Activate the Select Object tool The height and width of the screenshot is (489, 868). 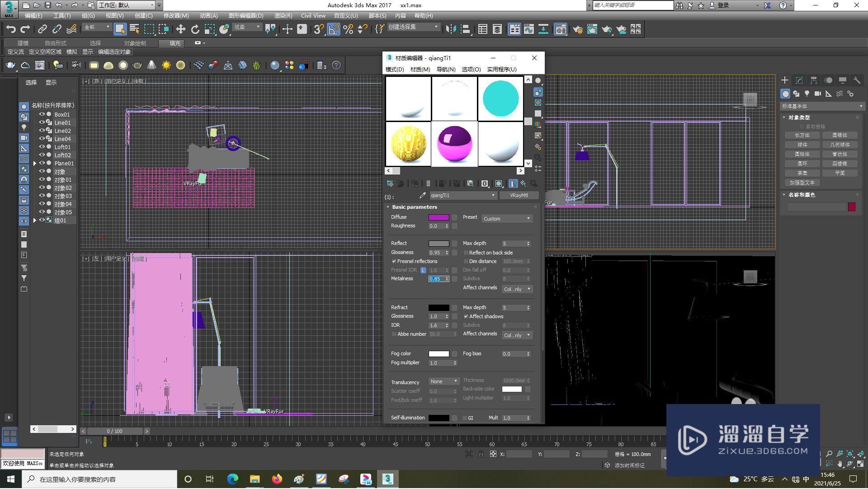(x=120, y=29)
